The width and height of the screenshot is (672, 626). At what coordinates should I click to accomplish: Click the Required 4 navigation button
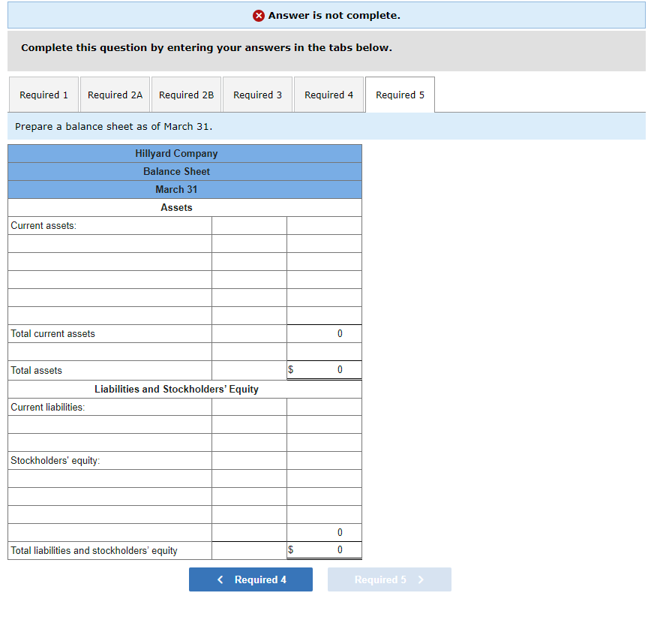click(250, 579)
